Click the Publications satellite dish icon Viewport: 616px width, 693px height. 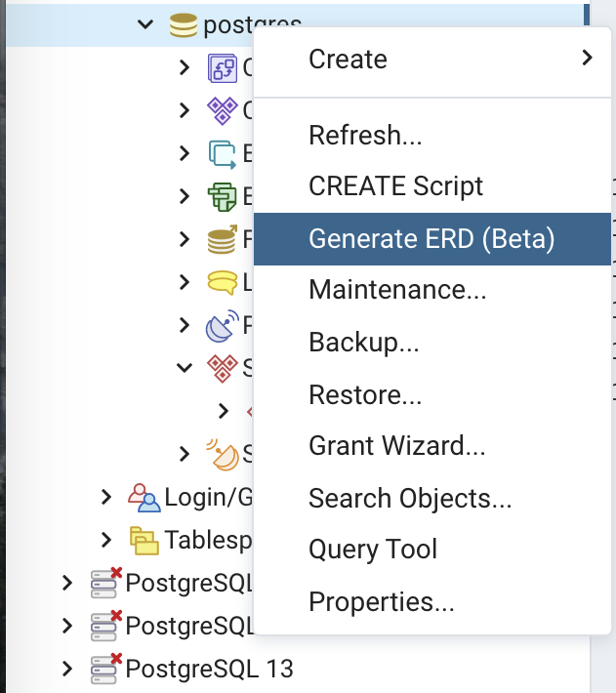point(224,325)
